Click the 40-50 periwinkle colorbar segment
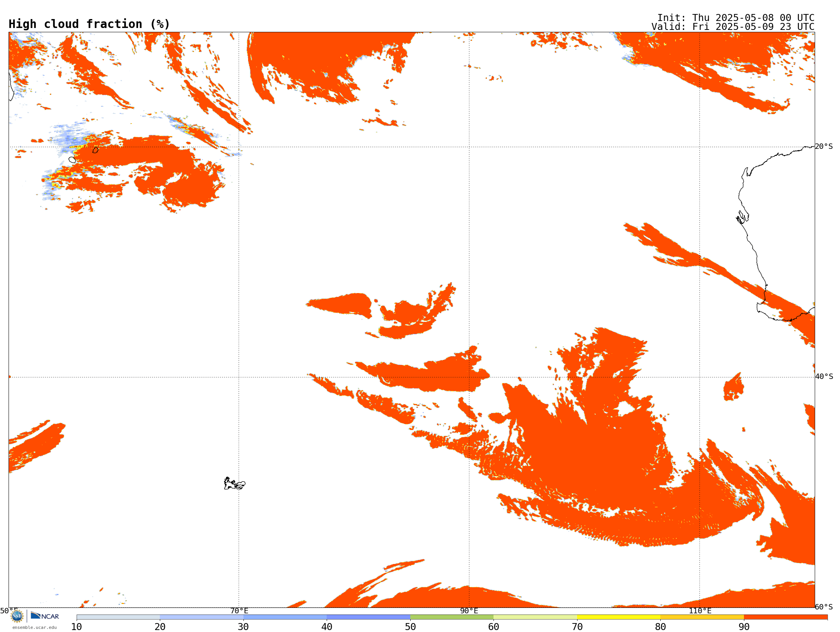Viewport: 840px width, 632px height. coord(368,617)
